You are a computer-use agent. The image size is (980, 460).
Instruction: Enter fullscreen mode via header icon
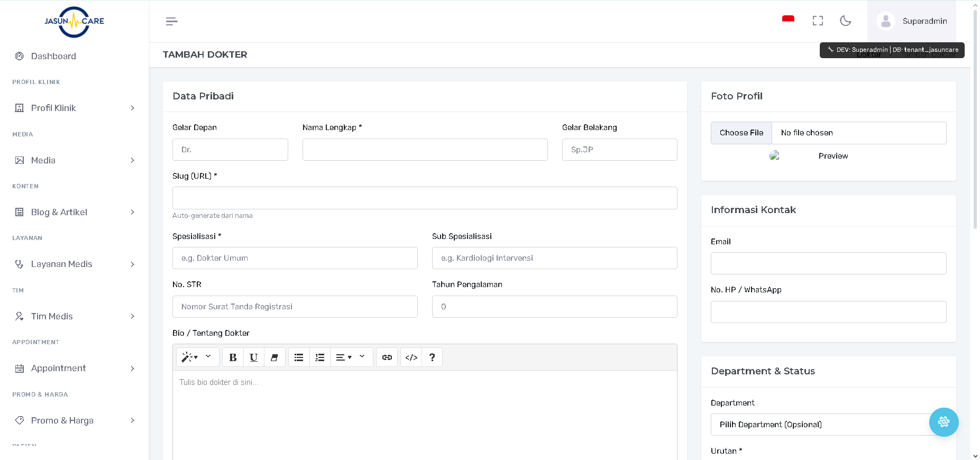click(x=818, y=21)
